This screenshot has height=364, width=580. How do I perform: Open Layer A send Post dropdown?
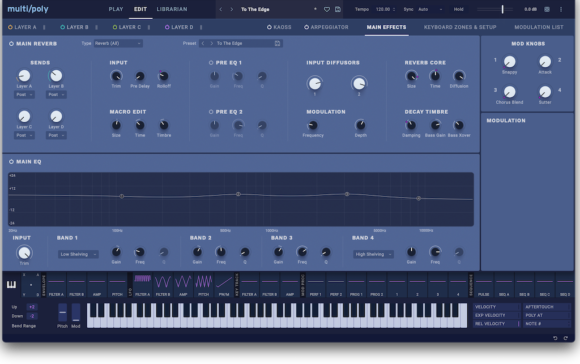(24, 94)
